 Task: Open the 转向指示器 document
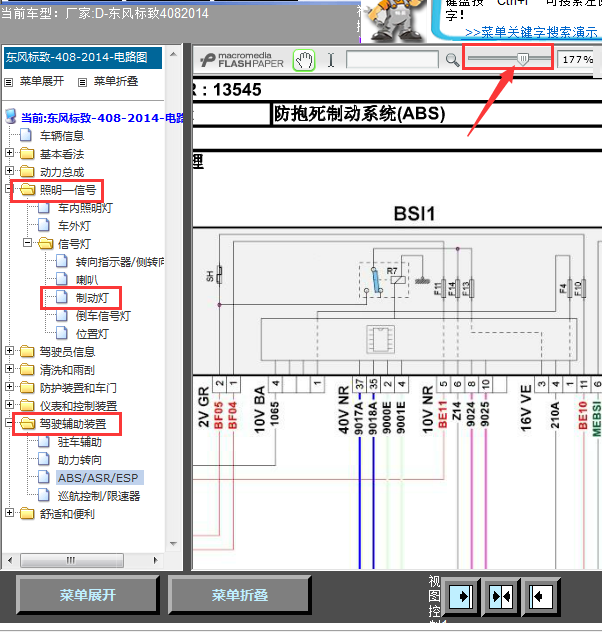120,262
